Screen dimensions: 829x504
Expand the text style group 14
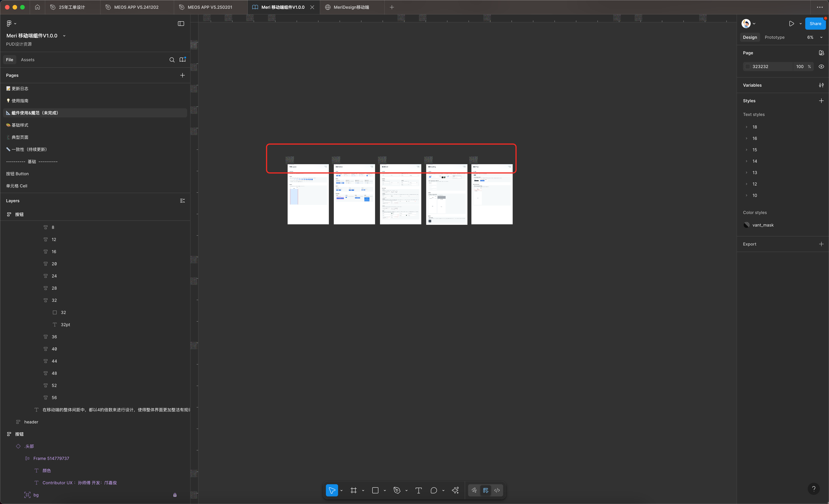point(746,161)
